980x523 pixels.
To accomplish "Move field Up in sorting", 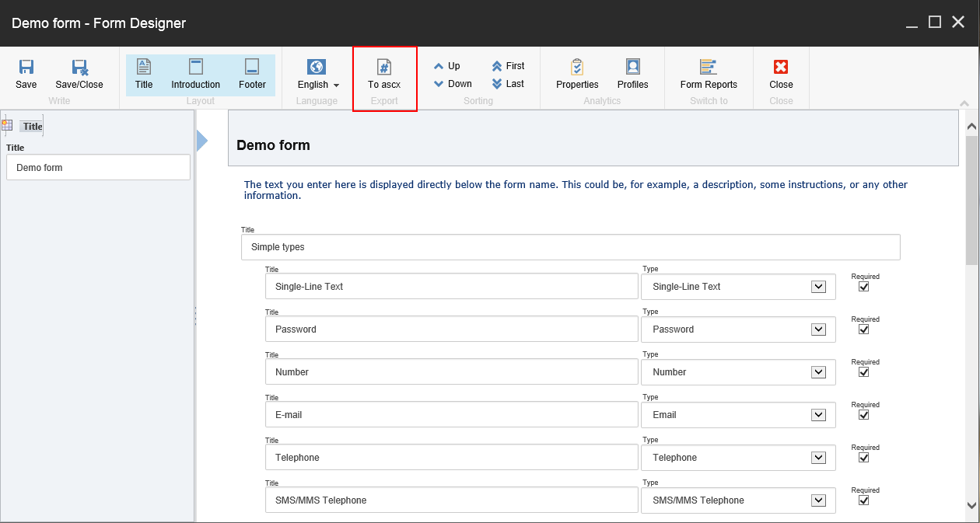I will 447,66.
